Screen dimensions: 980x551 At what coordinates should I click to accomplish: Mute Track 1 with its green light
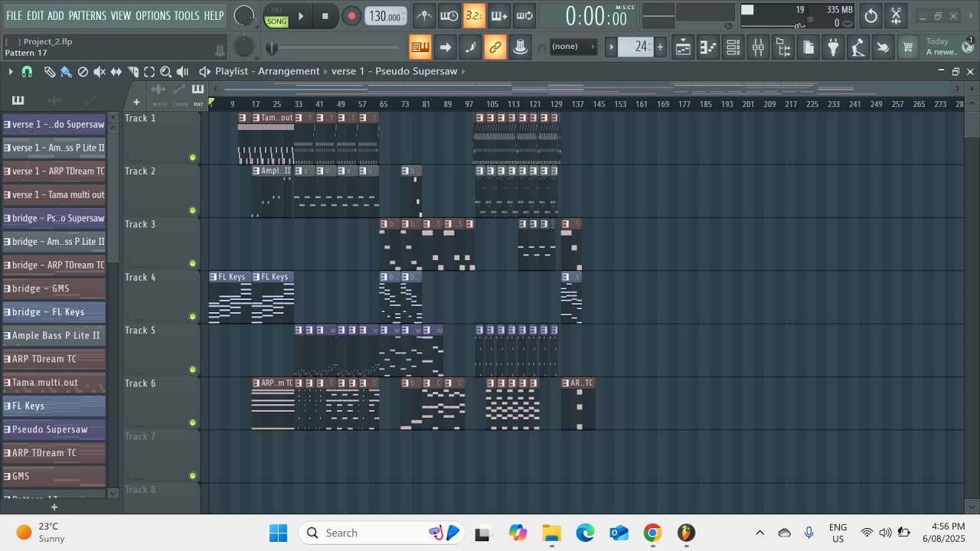pos(193,158)
